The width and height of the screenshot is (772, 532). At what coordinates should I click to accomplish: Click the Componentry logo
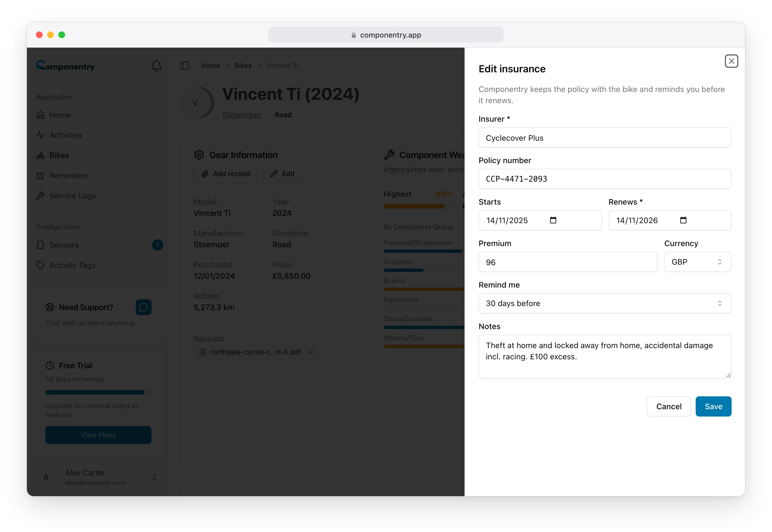point(65,66)
